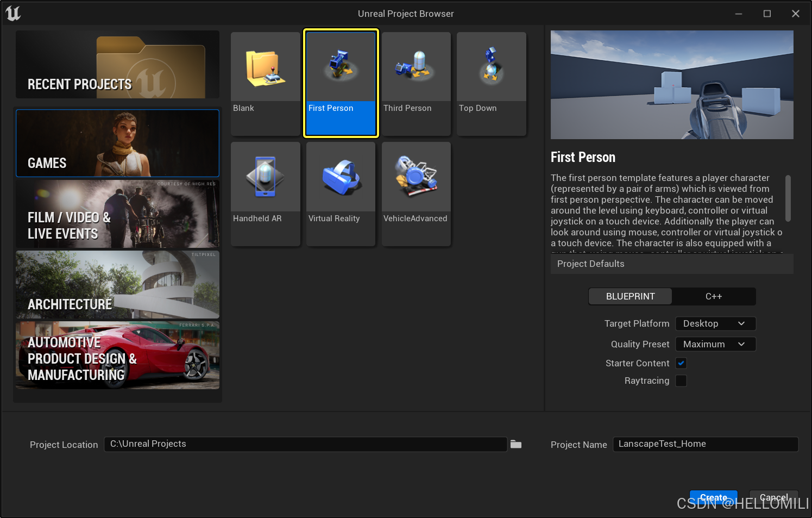Click the Unreal Engine logo icon
This screenshot has width=812, height=518.
pyautogui.click(x=13, y=13)
